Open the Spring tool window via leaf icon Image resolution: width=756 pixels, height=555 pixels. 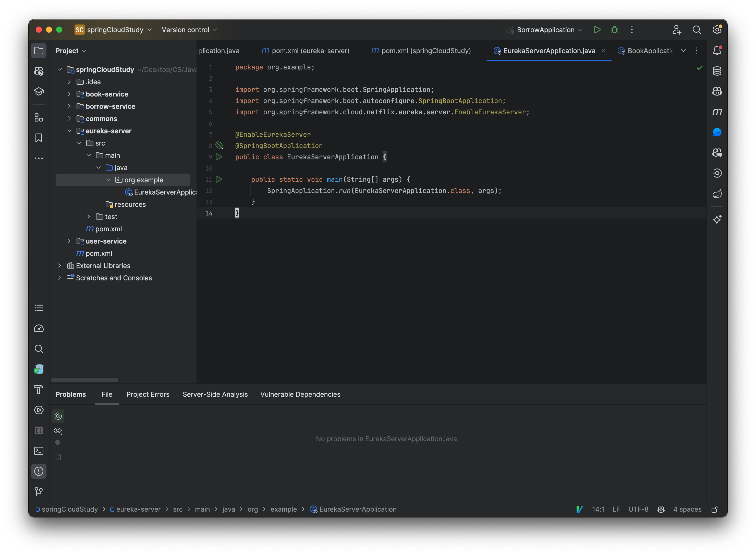click(717, 194)
